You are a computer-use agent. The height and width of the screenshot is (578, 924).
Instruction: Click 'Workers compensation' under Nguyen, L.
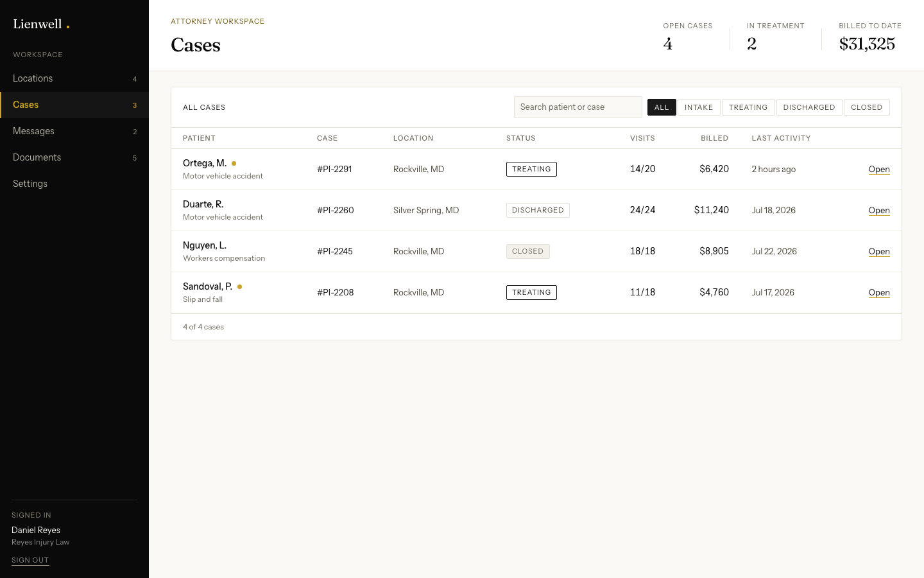point(224,258)
